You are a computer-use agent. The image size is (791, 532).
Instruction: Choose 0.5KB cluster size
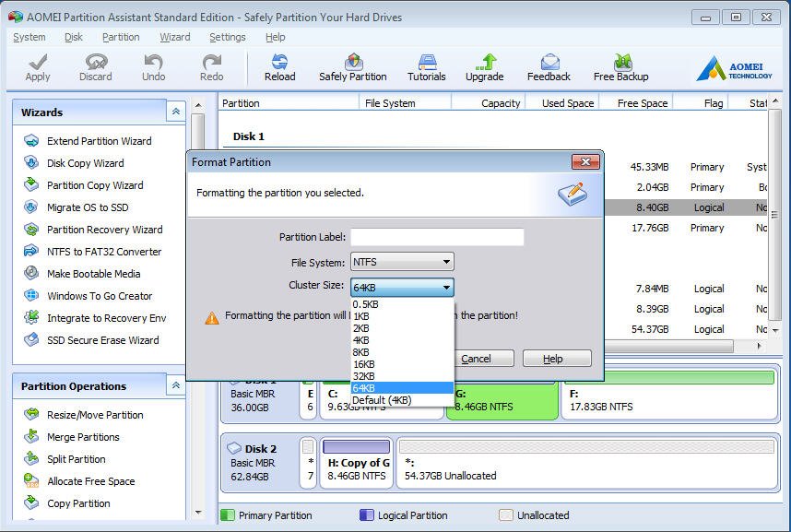[x=402, y=304]
